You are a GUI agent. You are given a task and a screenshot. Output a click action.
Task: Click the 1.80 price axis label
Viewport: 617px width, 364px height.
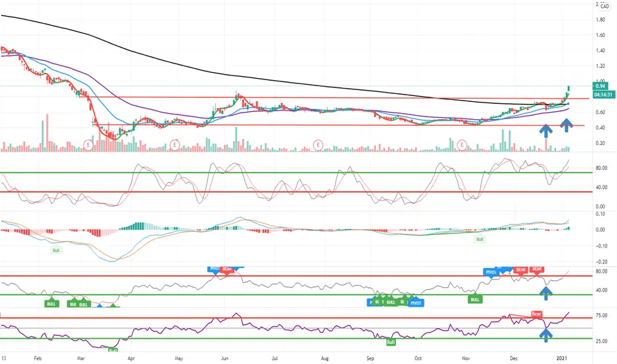pos(600,20)
